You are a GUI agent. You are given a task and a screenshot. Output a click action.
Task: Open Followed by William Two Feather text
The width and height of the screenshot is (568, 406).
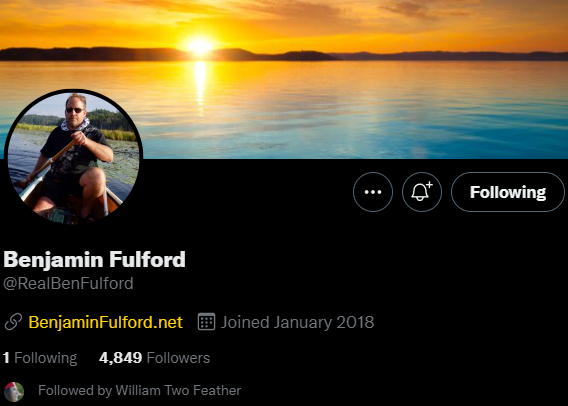click(x=139, y=390)
